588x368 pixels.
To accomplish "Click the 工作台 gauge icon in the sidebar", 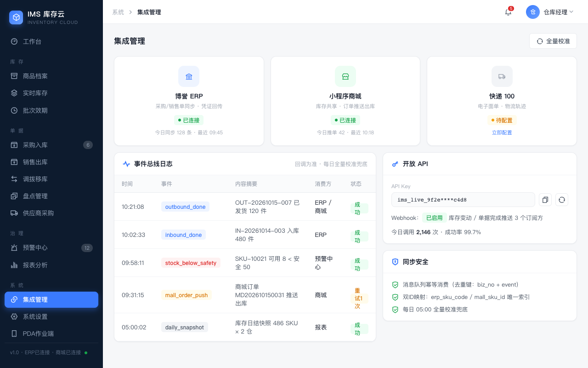I will (14, 41).
